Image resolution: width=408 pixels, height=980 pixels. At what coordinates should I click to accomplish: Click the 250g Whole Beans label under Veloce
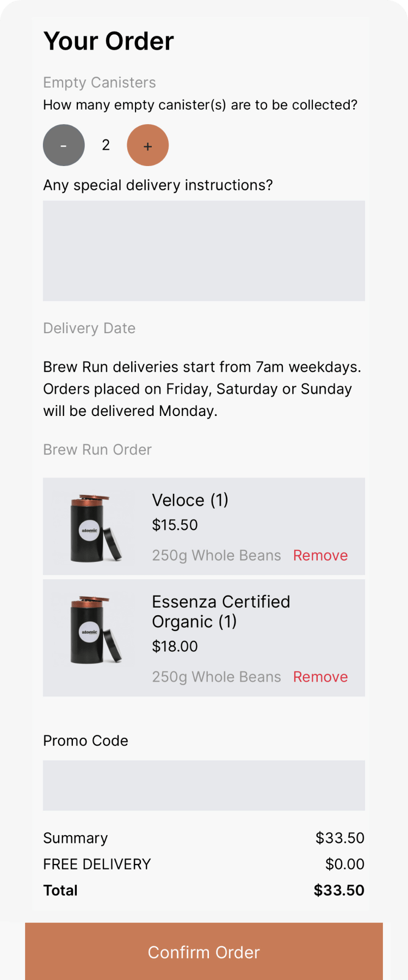pos(217,555)
